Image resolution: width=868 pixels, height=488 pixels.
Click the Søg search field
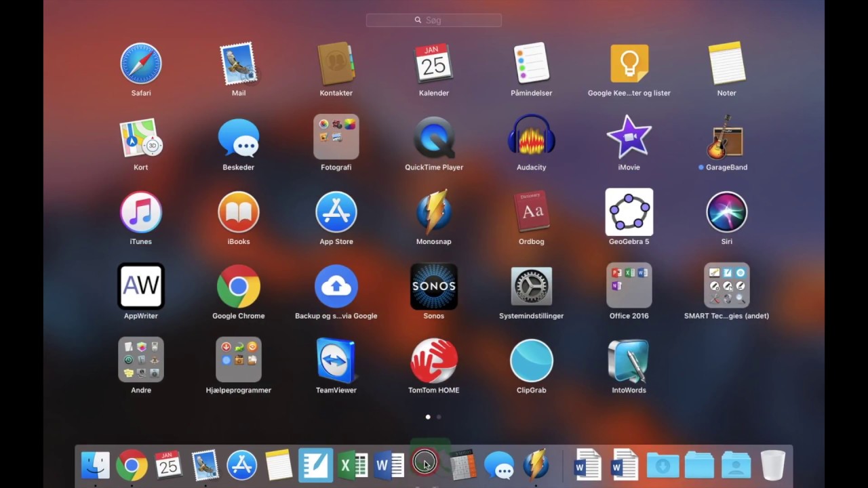coord(434,20)
